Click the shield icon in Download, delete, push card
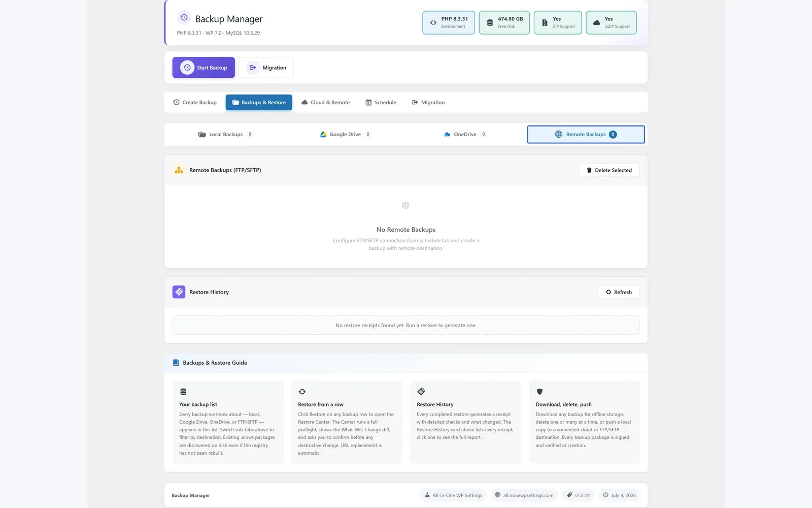Screen dimensions: 812x508 coord(539,392)
